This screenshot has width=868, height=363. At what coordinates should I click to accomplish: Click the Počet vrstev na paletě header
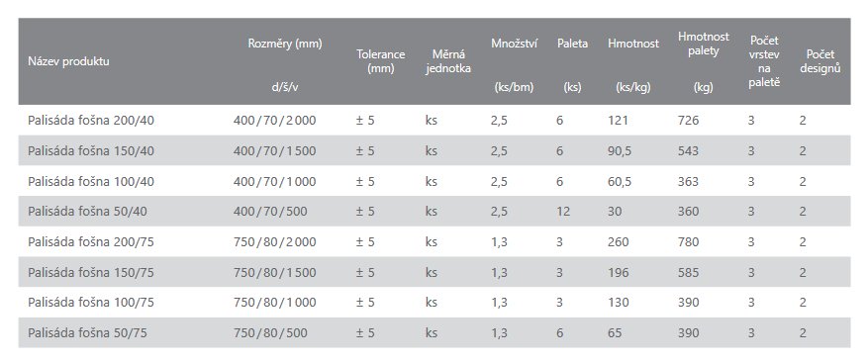(x=764, y=61)
